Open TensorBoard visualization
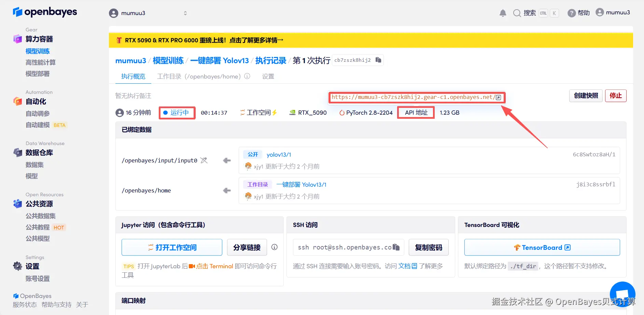644x315 pixels. click(x=541, y=247)
